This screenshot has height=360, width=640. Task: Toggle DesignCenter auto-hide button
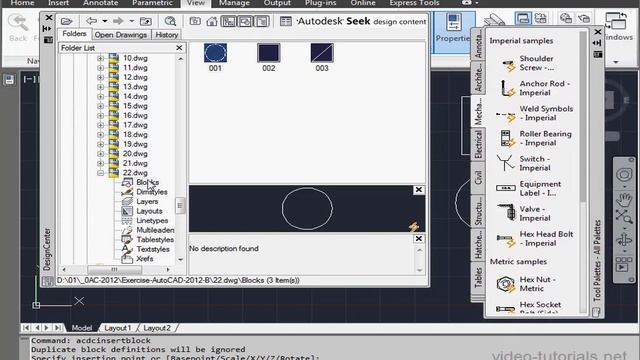click(x=47, y=29)
